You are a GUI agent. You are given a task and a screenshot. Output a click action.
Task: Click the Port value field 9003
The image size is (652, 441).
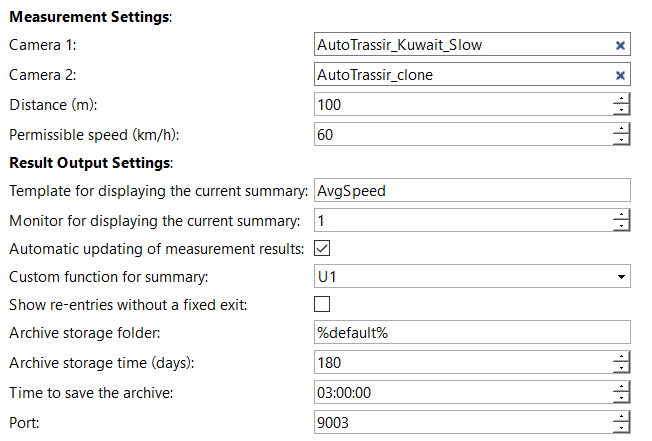click(463, 422)
